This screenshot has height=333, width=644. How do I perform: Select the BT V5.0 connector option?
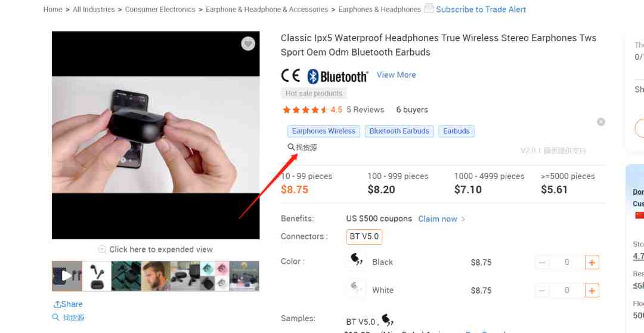tap(364, 237)
